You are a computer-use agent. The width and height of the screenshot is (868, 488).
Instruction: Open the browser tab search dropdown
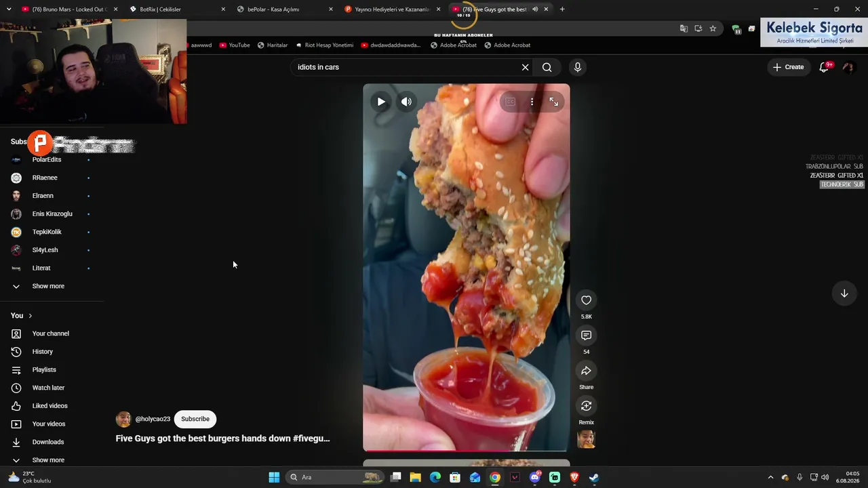pos(9,9)
